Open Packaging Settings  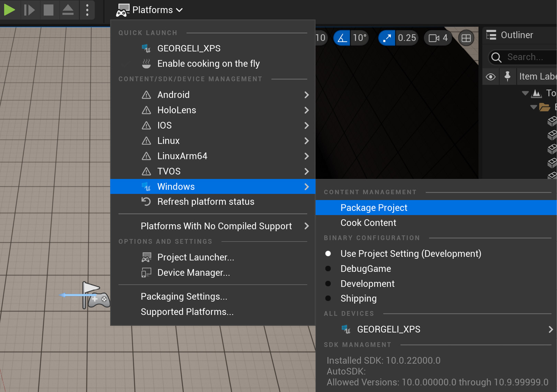pos(213,296)
